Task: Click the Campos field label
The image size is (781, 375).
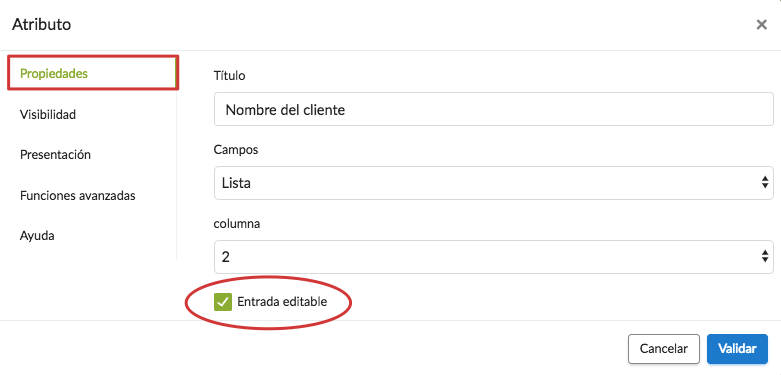Action: point(236,149)
